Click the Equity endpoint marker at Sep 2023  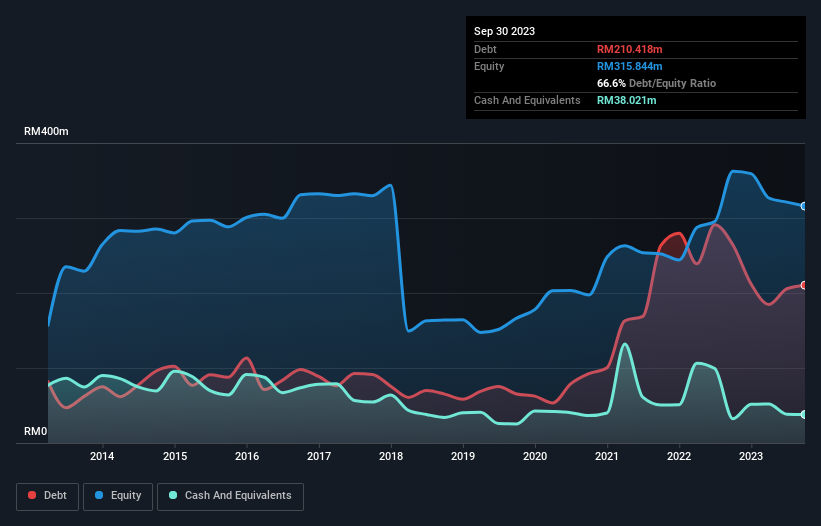804,206
